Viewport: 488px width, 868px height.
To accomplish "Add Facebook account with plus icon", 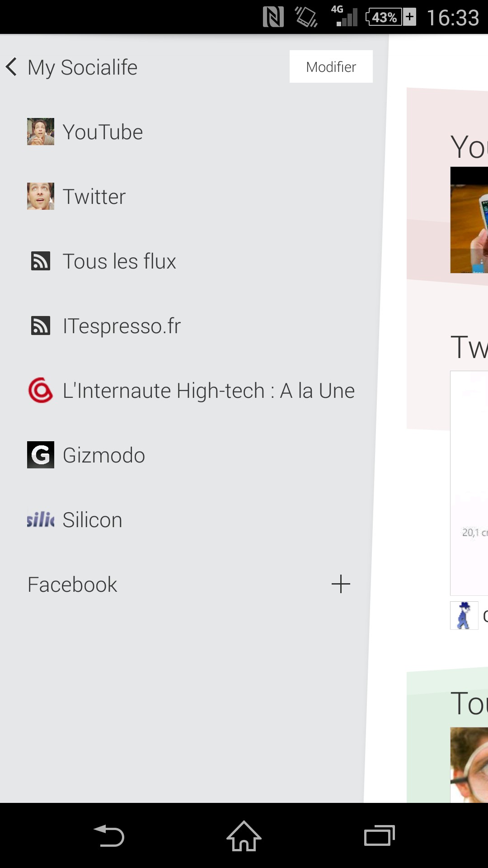I will [341, 584].
